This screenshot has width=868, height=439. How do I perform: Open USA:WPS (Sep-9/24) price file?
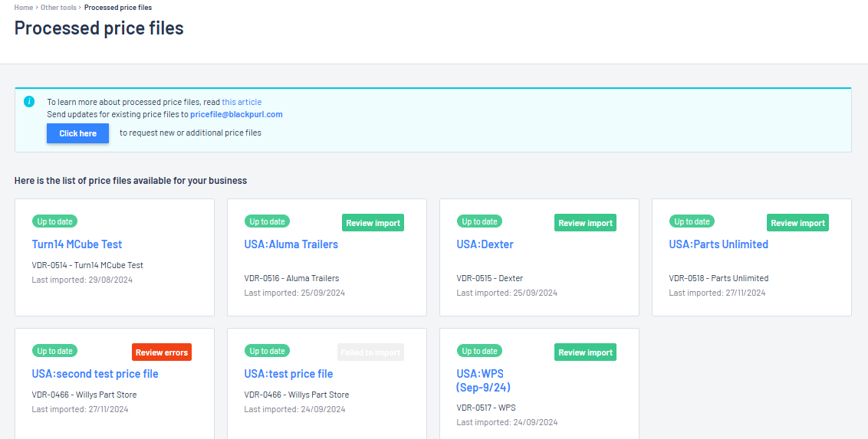tap(483, 381)
